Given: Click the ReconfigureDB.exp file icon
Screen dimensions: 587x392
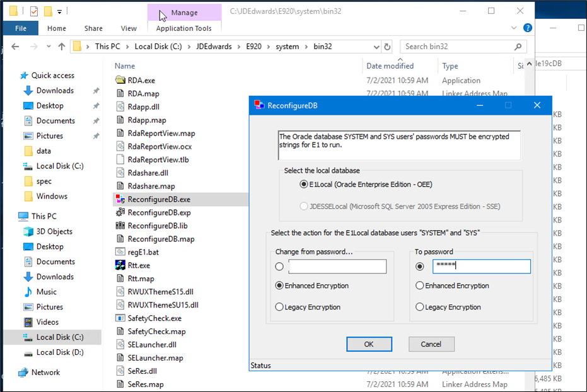Looking at the screenshot, I should tap(120, 212).
